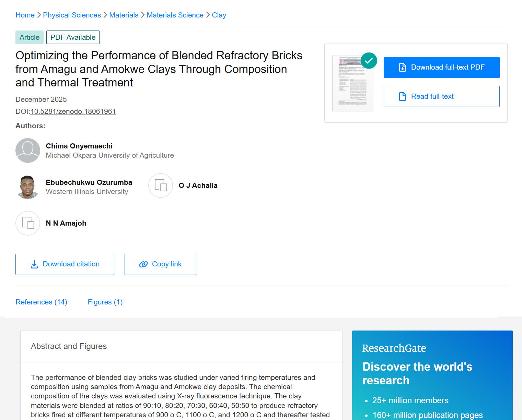The image size is (522, 420).
Task: Switch to the References (14) tab
Action: point(42,302)
